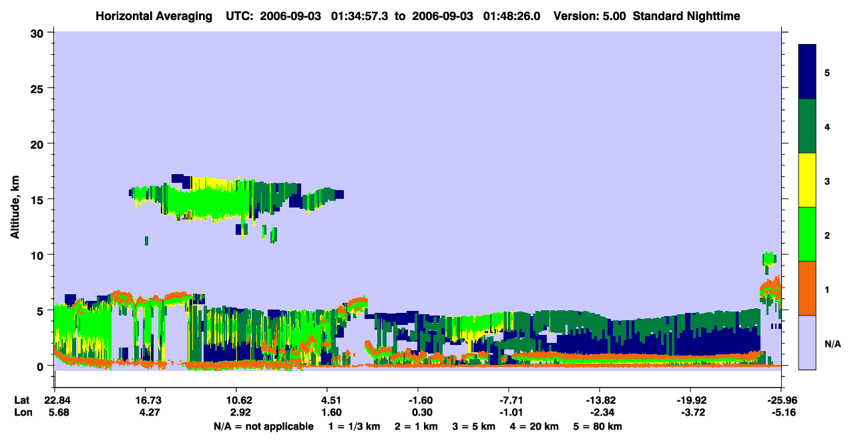Click the yellow 5 km legend swatch
The height and width of the screenshot is (445, 868).
tap(807, 180)
